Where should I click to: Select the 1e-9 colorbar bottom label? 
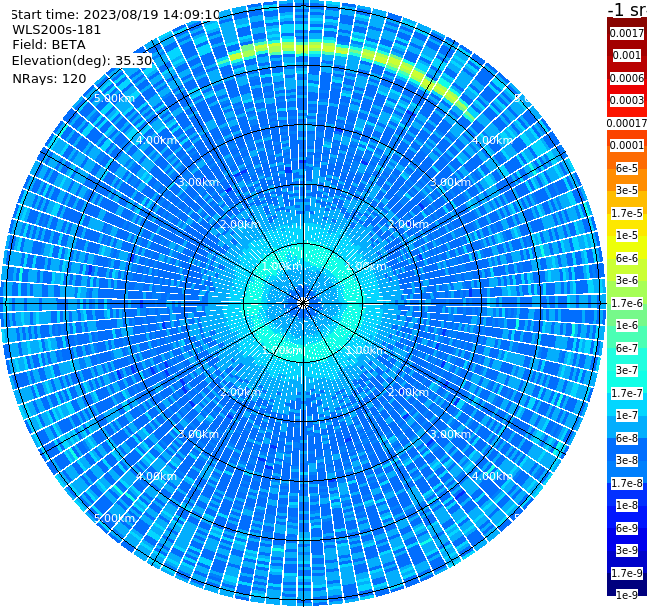(627, 595)
